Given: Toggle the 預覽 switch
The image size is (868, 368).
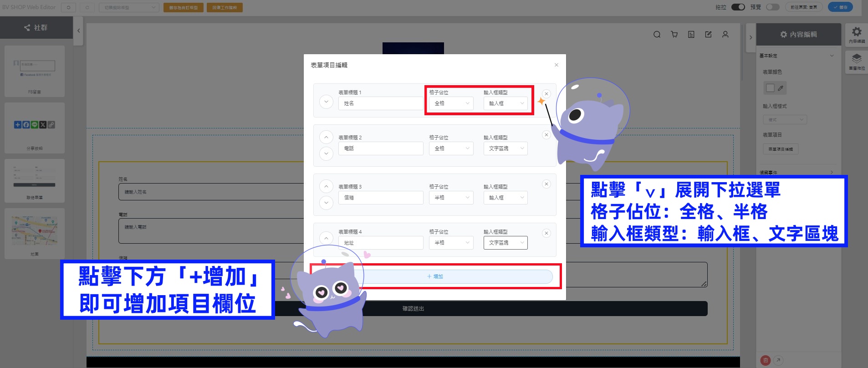Looking at the screenshot, I should coord(773,7).
